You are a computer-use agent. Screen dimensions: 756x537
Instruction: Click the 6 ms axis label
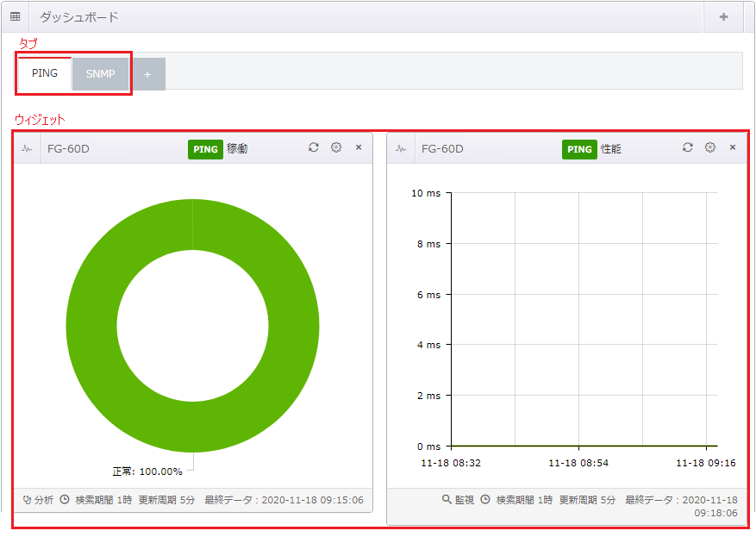click(428, 295)
